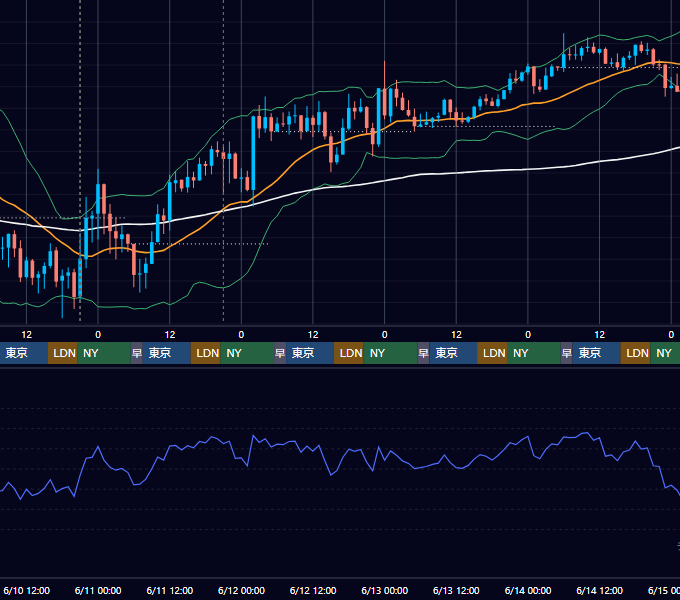This screenshot has width=680, height=600.
Task: Click the NY session block spanning 6/12 00:00
Action: coord(247,353)
